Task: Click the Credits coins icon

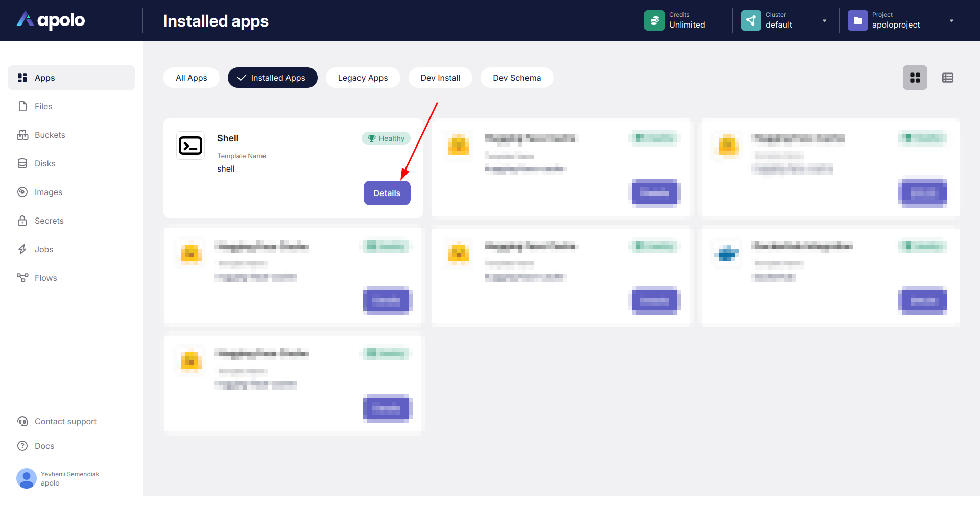Action: coord(654,20)
